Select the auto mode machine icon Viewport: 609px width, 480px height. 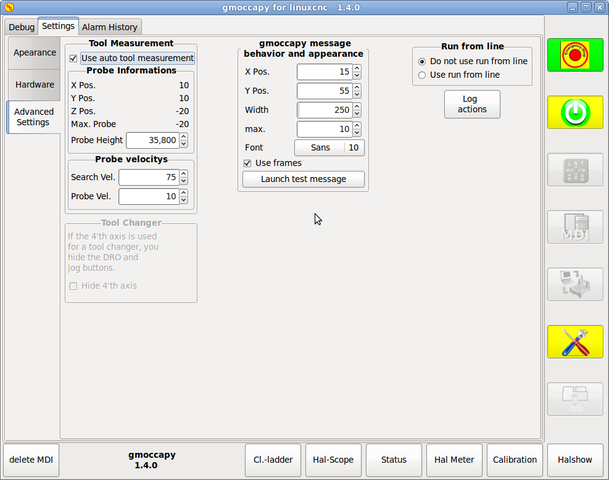575,284
